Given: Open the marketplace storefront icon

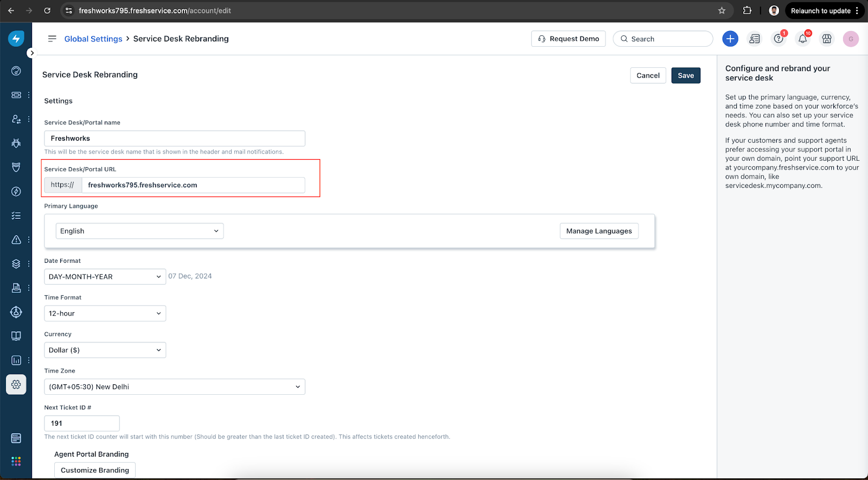Looking at the screenshot, I should (827, 39).
